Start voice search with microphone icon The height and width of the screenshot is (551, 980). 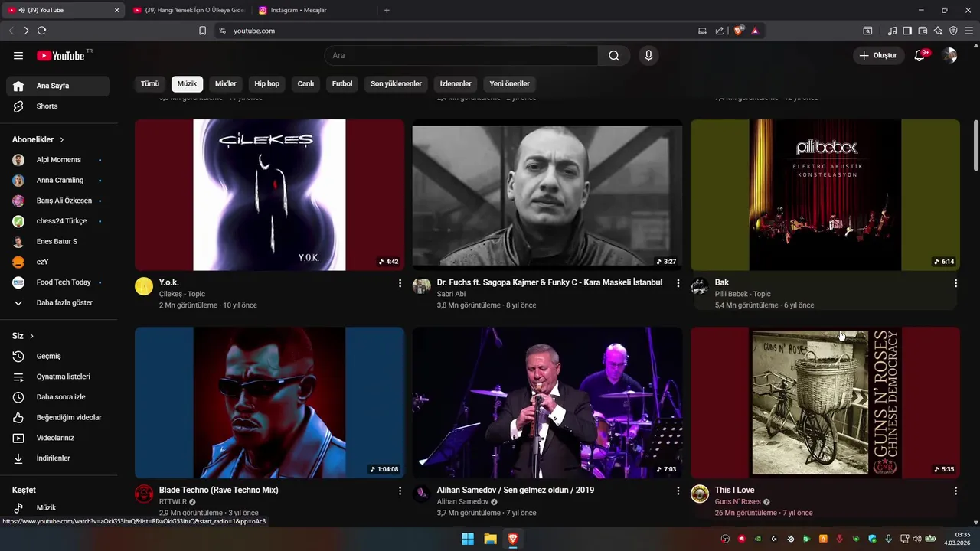648,56
